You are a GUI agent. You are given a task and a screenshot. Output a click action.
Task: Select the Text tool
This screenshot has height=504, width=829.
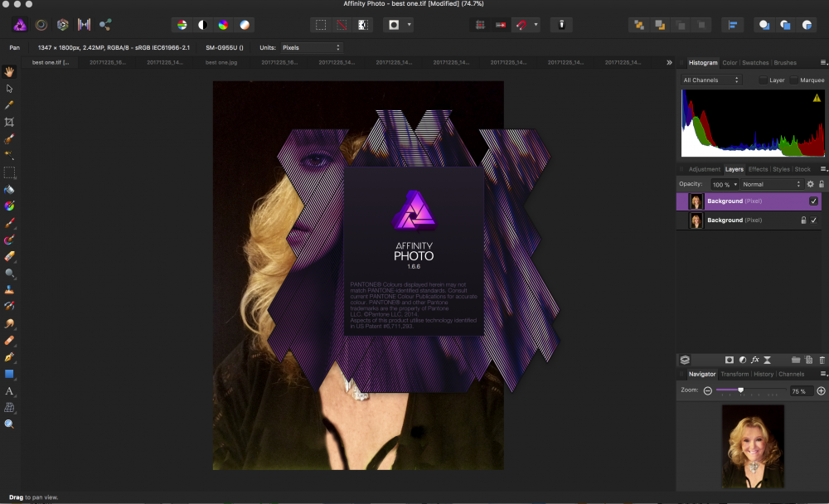(x=10, y=390)
